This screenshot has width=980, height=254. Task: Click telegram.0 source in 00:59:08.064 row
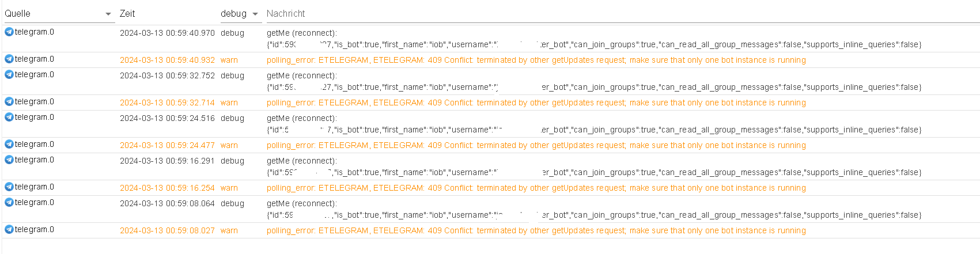coord(34,202)
